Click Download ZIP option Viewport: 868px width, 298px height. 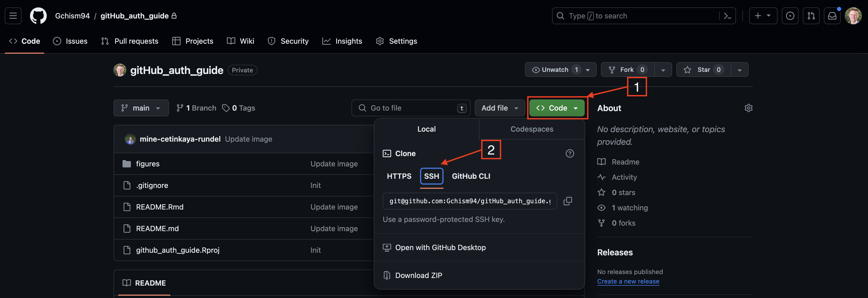point(418,275)
